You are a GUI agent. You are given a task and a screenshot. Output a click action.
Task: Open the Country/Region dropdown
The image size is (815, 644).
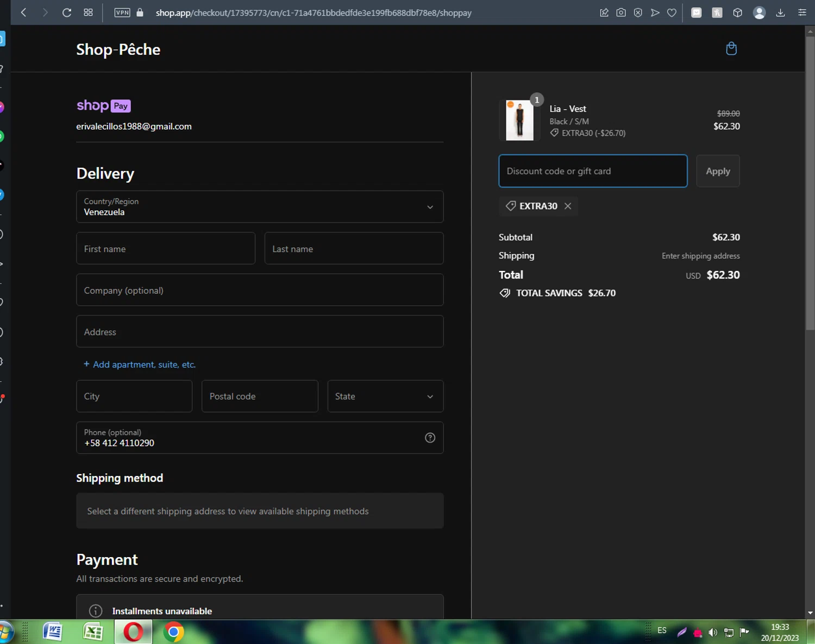pyautogui.click(x=260, y=206)
